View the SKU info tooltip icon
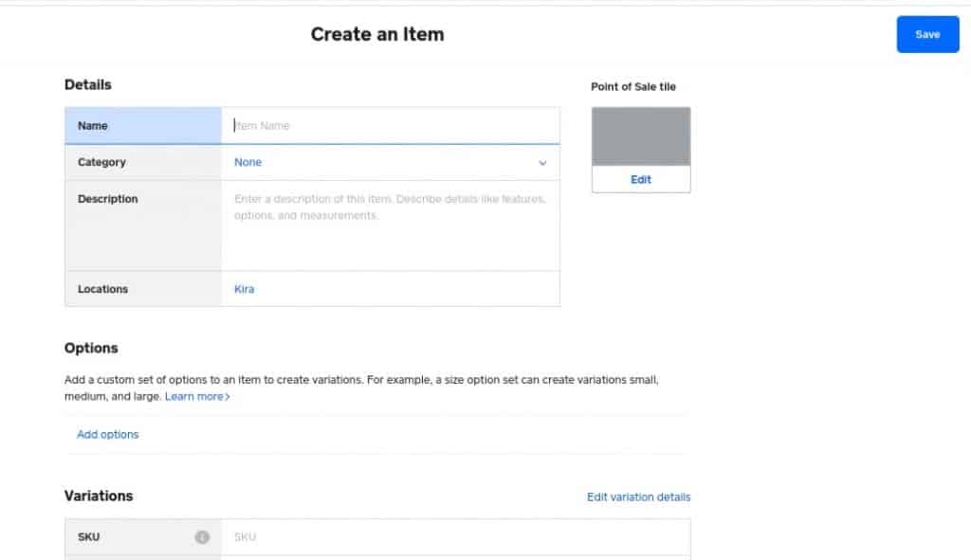 pos(201,536)
